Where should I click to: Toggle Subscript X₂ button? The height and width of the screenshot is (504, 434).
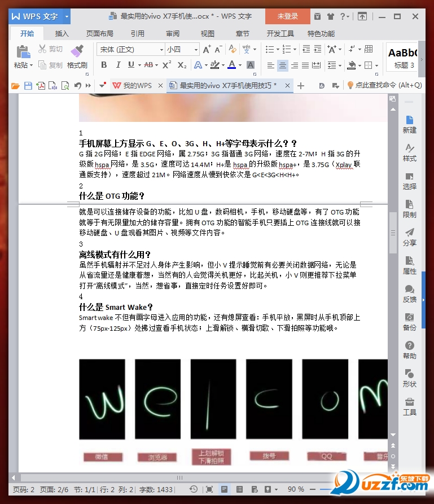pos(182,65)
